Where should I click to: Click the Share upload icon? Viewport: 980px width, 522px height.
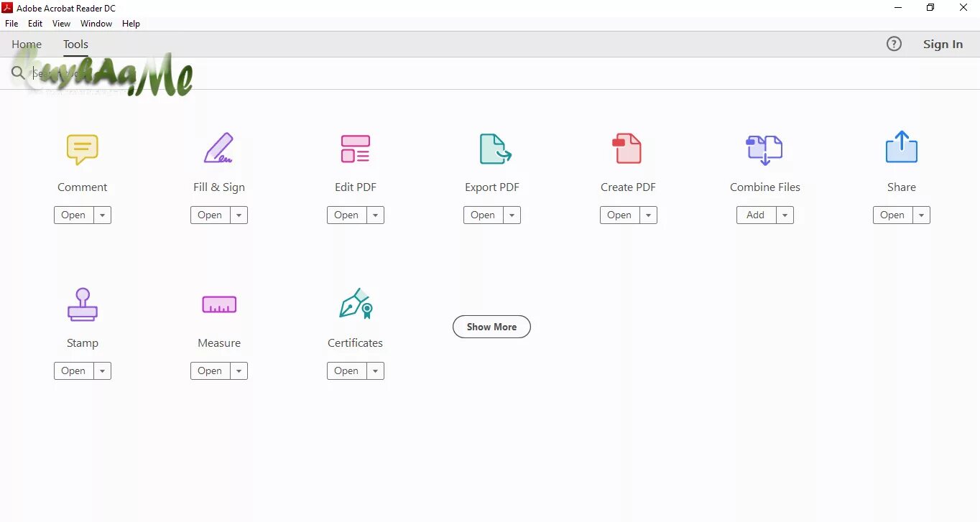coord(902,147)
